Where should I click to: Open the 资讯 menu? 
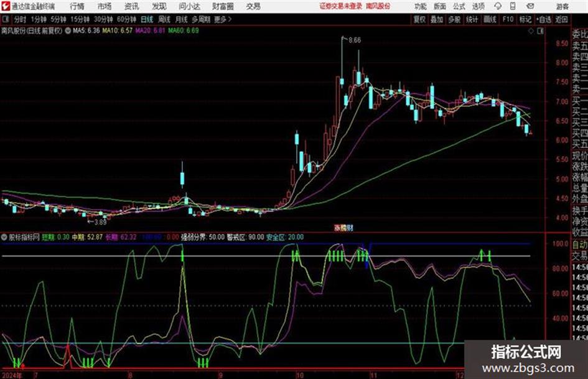[132, 6]
